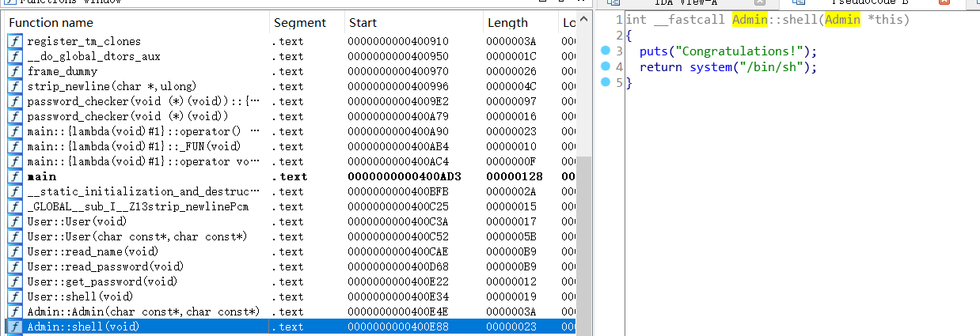Select the User::read_password(void) function

click(105, 266)
